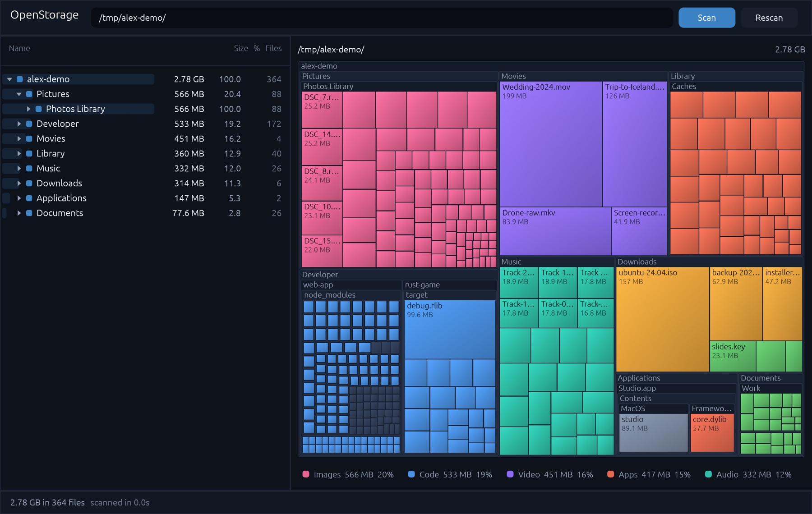Select the debug.rlib treemap block
The width and height of the screenshot is (812, 514).
tap(450, 330)
